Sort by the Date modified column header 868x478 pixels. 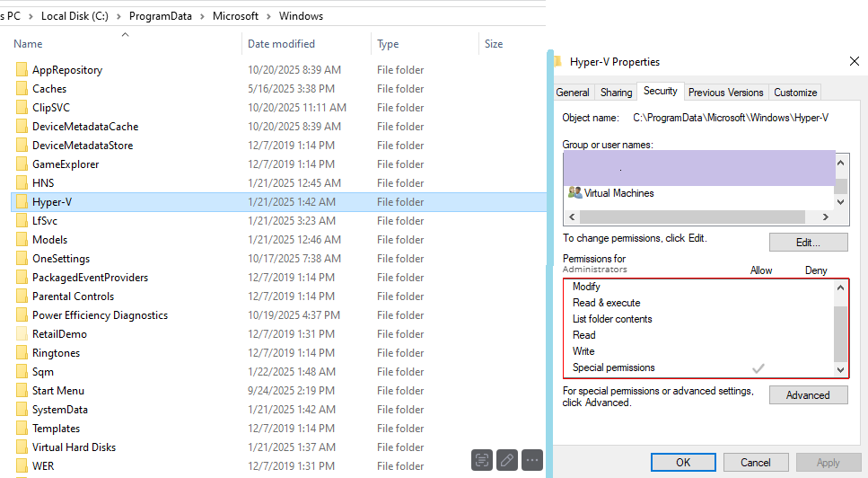pos(281,44)
